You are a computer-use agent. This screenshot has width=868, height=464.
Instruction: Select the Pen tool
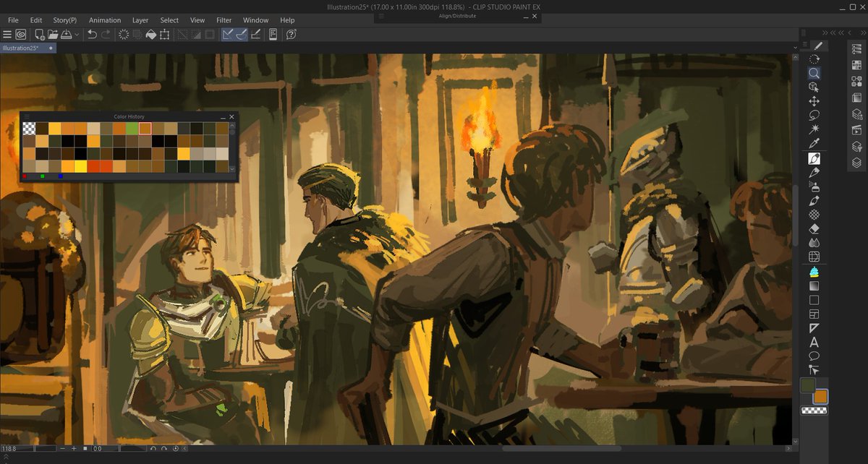coord(814,158)
